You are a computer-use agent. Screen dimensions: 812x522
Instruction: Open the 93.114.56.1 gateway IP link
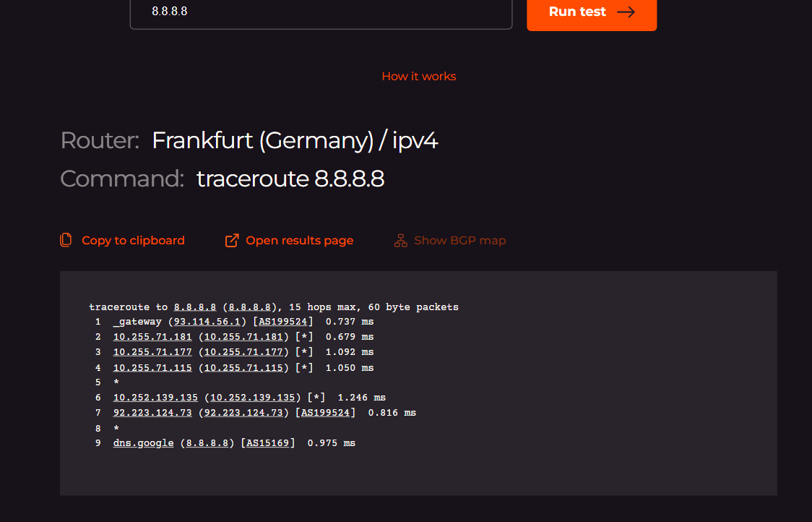[x=207, y=322]
